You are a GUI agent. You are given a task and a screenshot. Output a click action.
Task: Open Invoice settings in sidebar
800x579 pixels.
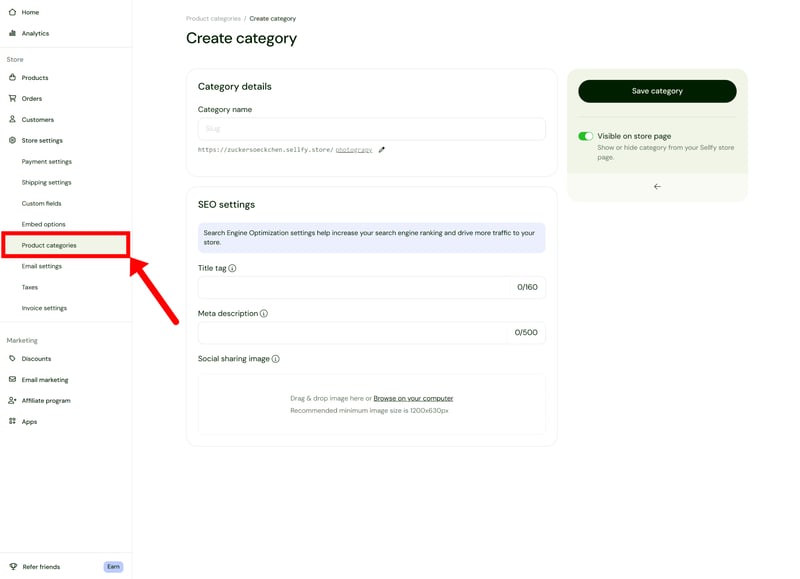point(44,308)
